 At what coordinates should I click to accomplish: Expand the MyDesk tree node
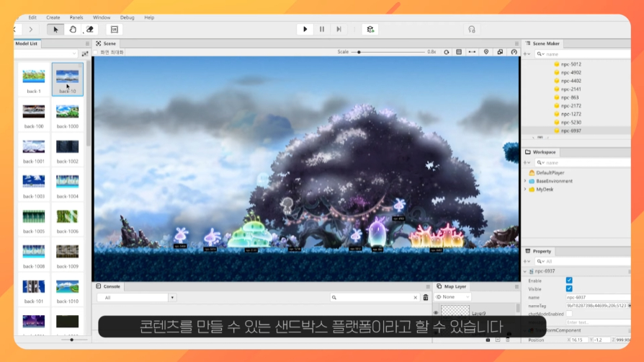coord(525,189)
